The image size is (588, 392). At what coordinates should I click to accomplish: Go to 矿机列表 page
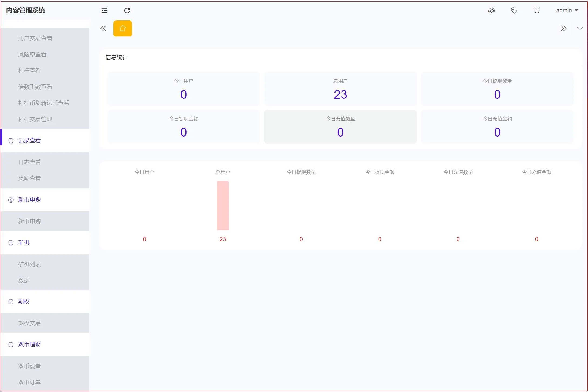pos(29,264)
